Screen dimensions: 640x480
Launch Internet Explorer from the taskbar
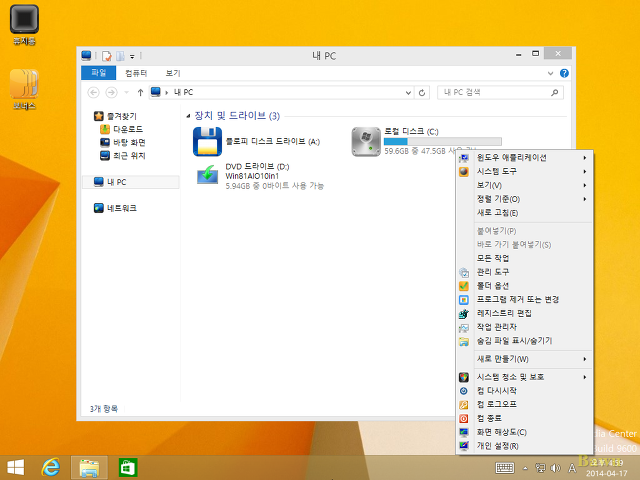point(51,467)
